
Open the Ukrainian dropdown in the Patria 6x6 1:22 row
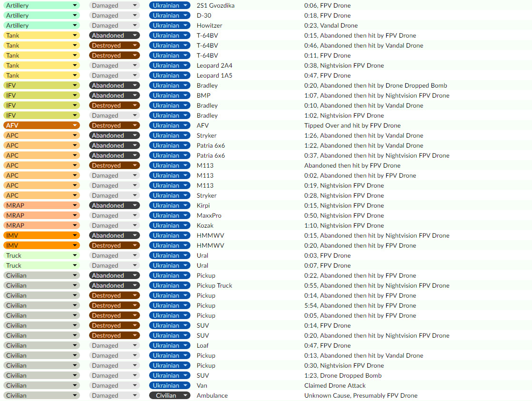[x=170, y=146]
